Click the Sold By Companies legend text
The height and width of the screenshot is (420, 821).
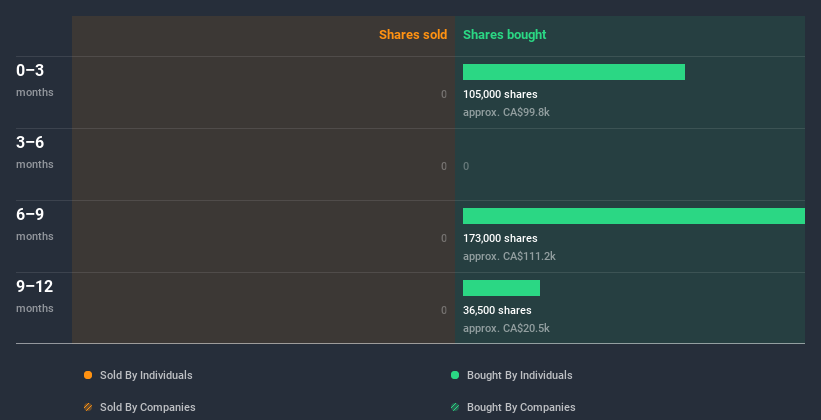pyautogui.click(x=148, y=407)
